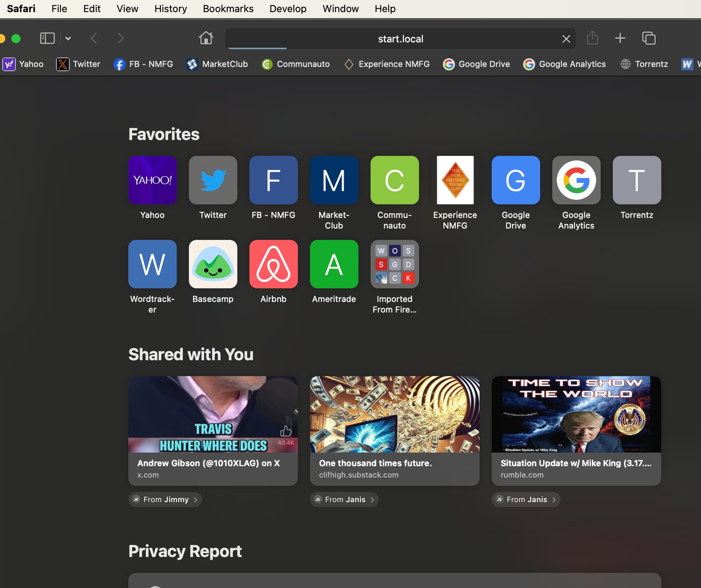The image size is (701, 588).
Task: Open the Help menu
Action: 385,9
